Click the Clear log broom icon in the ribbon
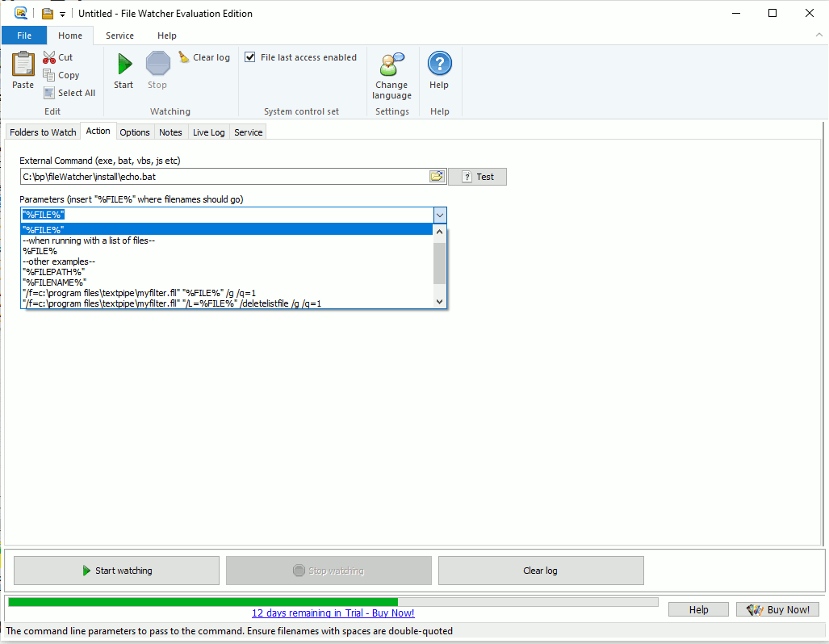Screen dimensions: 829x644 click(x=182, y=56)
